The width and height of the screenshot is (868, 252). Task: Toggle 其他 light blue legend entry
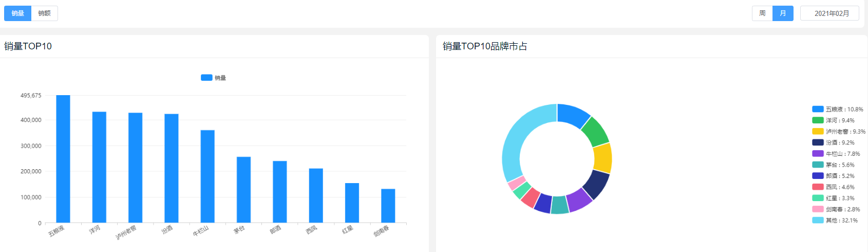(835, 220)
